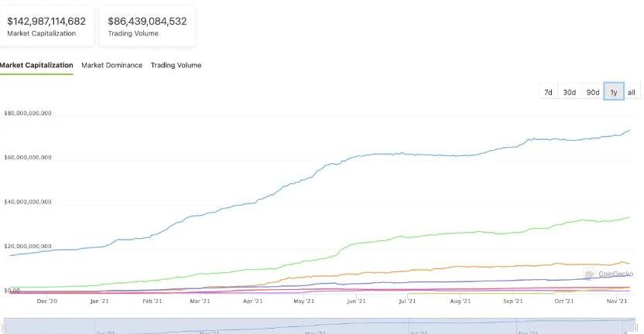The height and width of the screenshot is (334, 644).
Task: Click the $60,000,000,000 y-axis label
Action: (x=28, y=158)
